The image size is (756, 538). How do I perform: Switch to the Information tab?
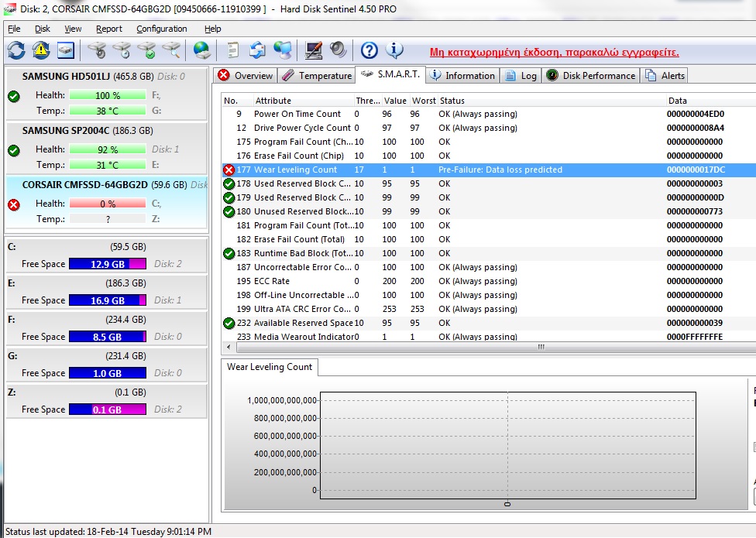[462, 76]
